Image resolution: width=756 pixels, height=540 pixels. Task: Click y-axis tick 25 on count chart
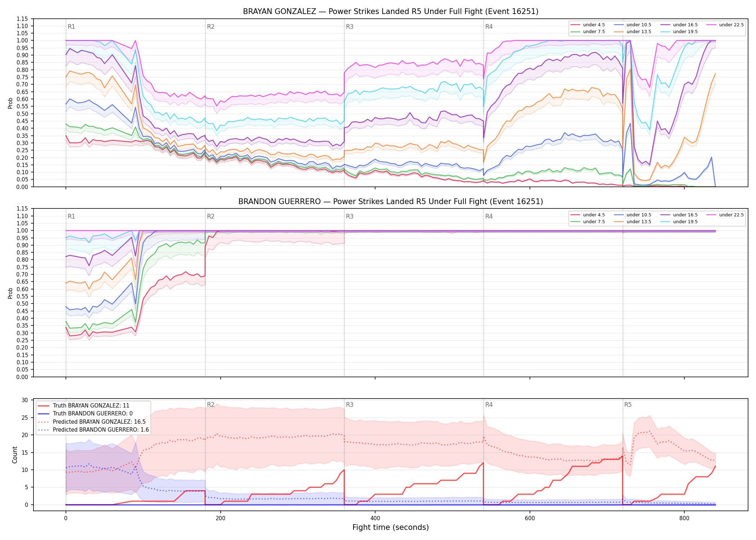click(25, 418)
